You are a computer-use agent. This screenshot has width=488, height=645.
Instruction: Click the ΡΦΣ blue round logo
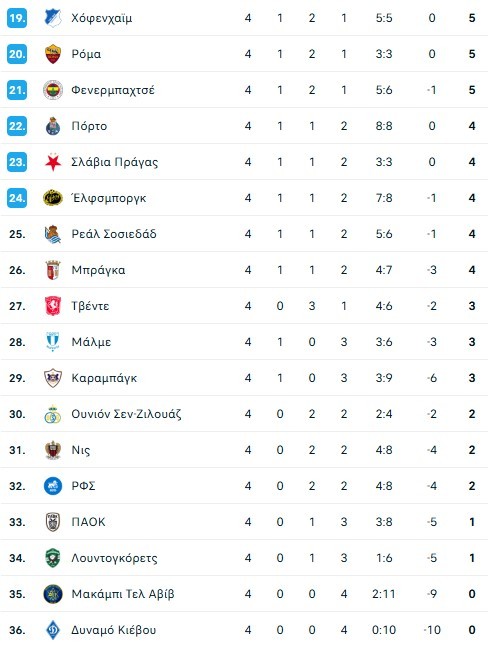tap(53, 486)
